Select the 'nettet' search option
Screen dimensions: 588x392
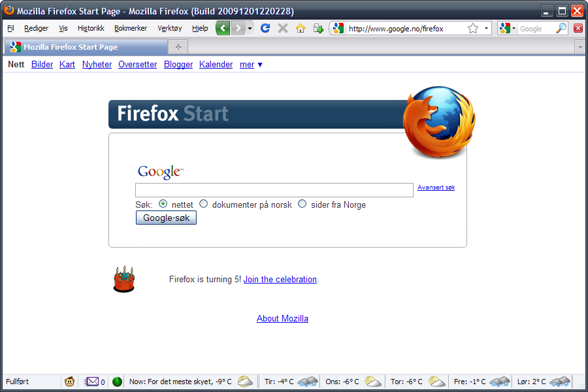(x=163, y=204)
